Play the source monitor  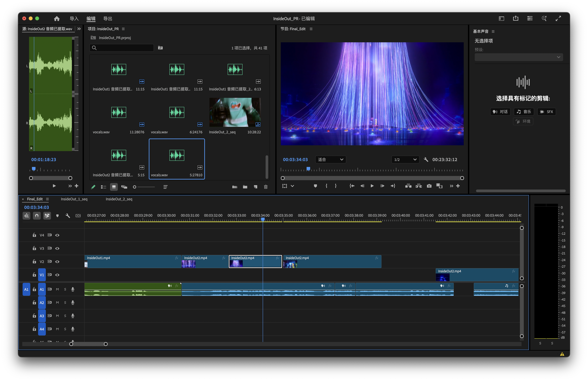pyautogui.click(x=54, y=186)
